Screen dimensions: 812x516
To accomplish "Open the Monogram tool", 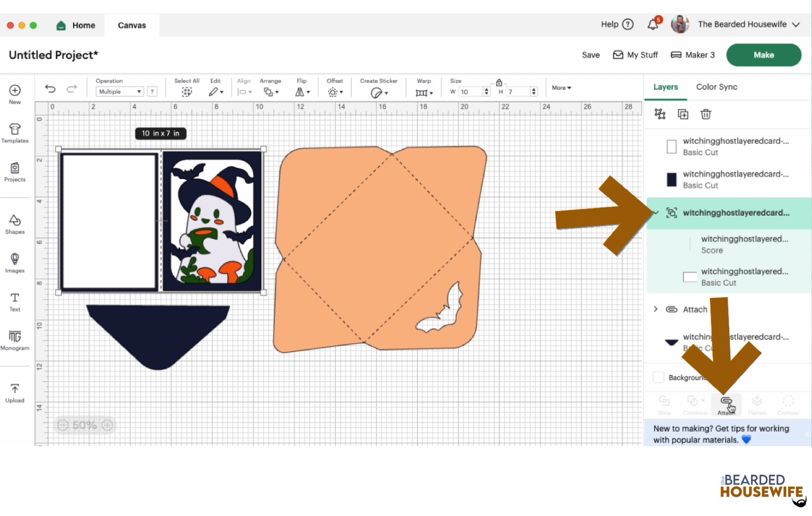I will (15, 340).
